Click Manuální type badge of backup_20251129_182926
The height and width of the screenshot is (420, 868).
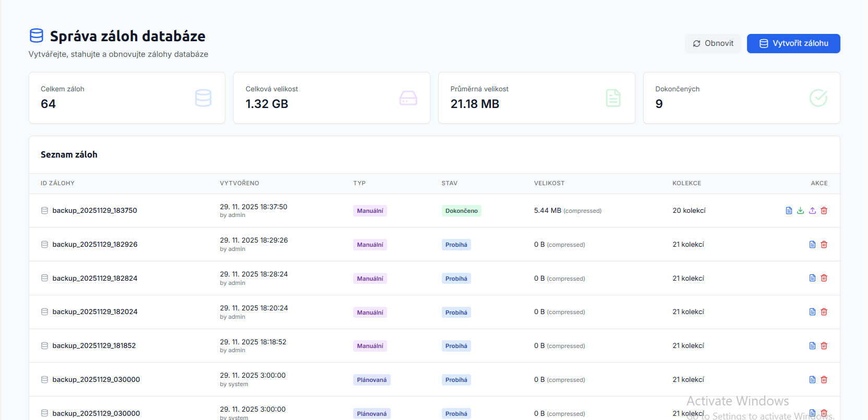(x=370, y=245)
